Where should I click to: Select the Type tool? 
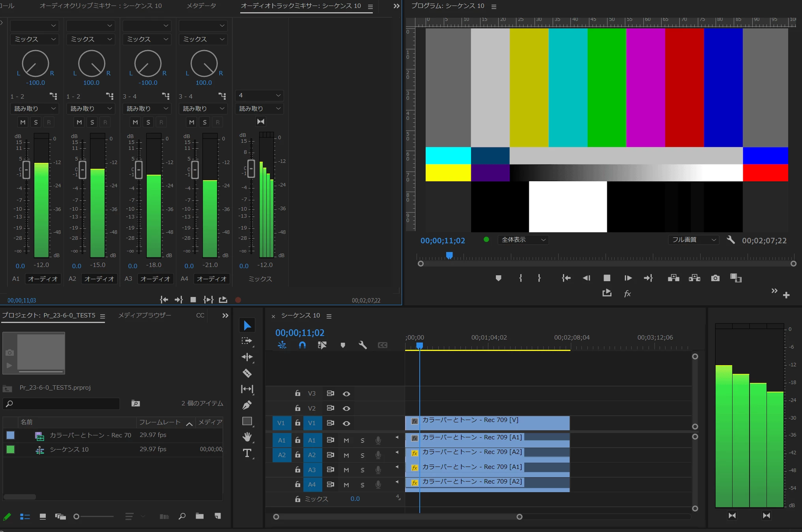pyautogui.click(x=247, y=453)
